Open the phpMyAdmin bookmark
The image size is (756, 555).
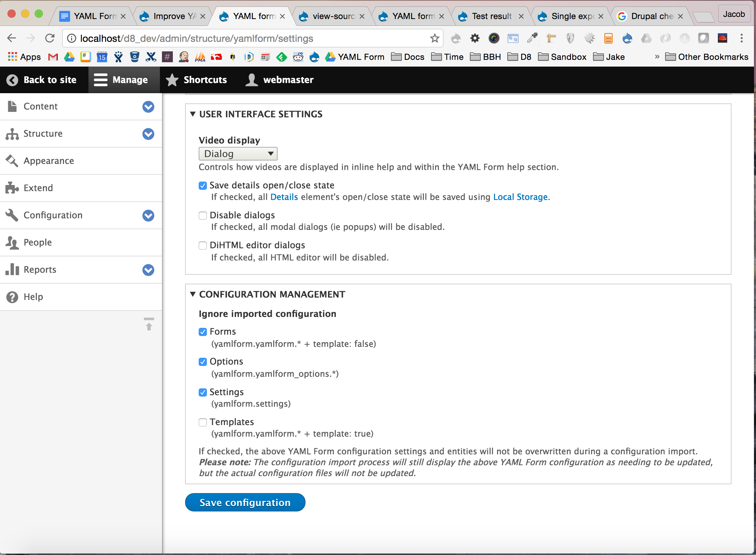200,57
